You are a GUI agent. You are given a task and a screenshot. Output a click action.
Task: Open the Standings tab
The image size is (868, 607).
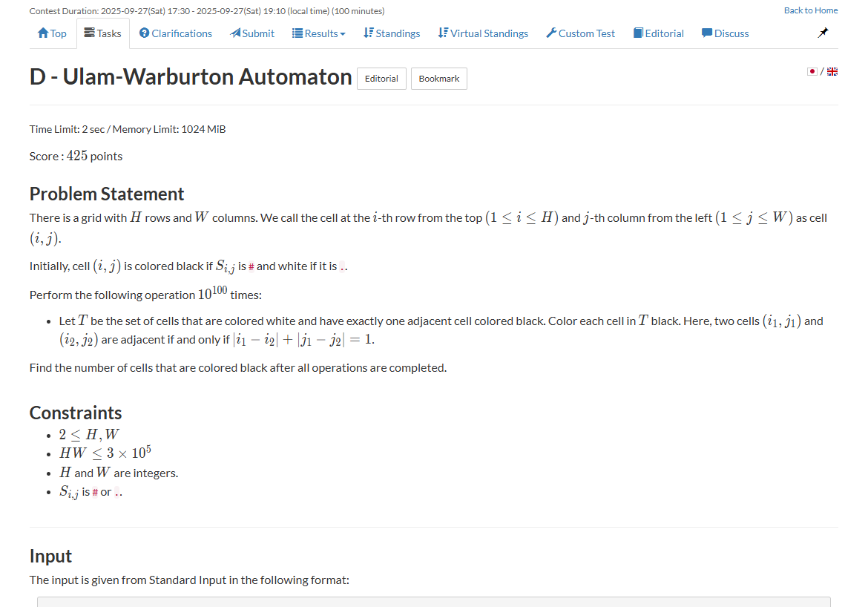click(392, 33)
